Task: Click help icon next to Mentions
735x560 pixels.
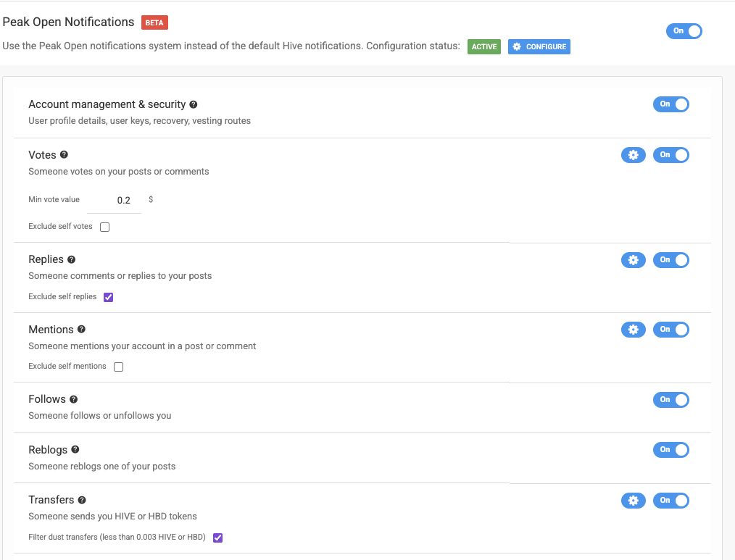Action: (x=81, y=330)
